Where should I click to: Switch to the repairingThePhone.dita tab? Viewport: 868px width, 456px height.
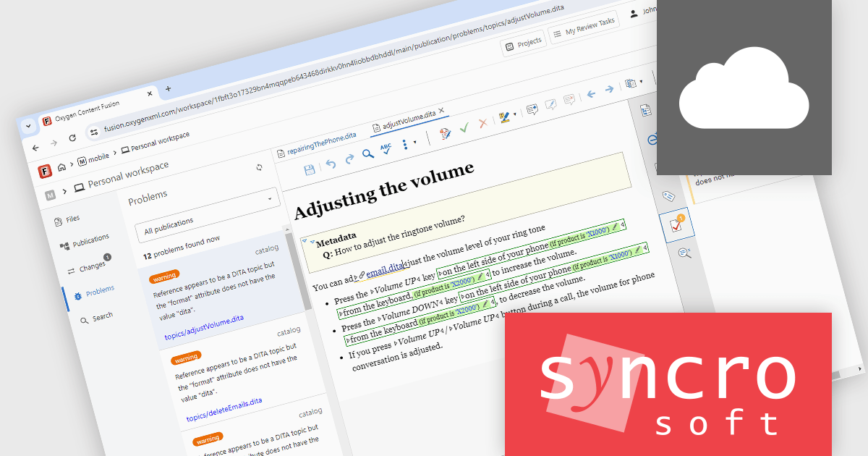317,144
